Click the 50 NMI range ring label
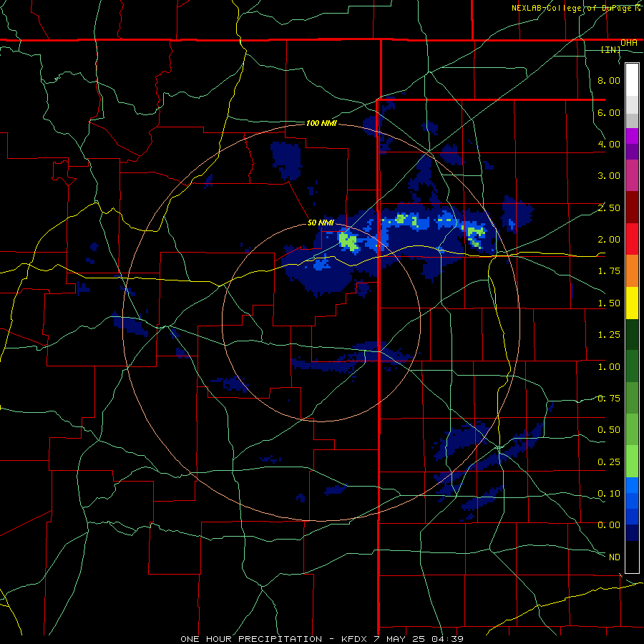 [321, 223]
